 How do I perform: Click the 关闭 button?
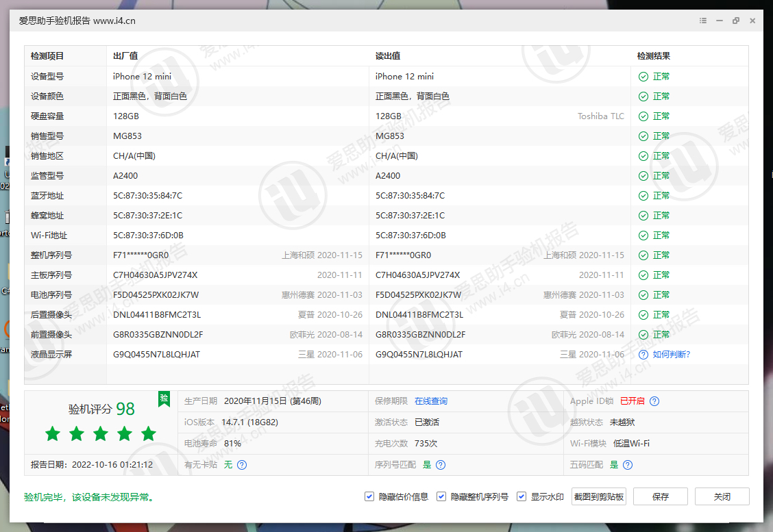tap(722, 496)
